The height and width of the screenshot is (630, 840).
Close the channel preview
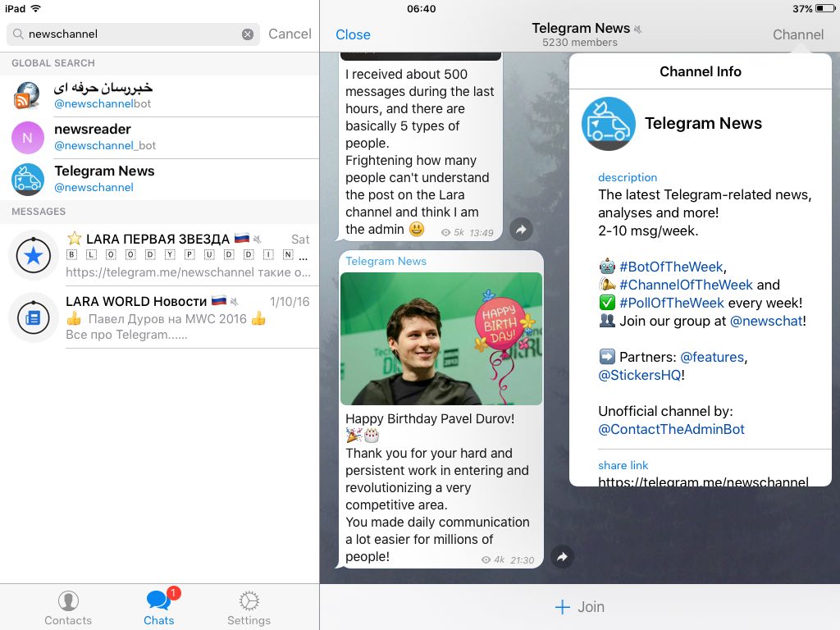point(353,34)
